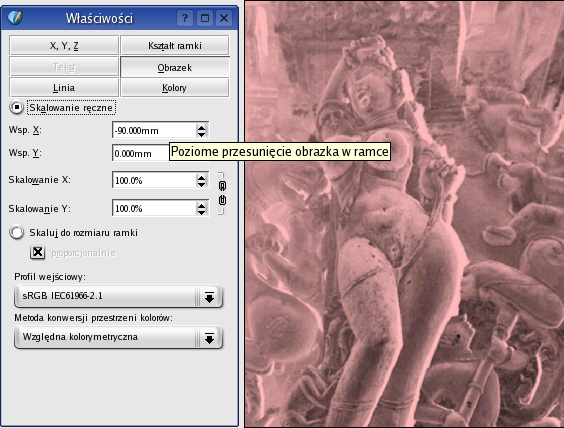Decrease Wsp. X with down arrow
The width and height of the screenshot is (564, 428).
coord(201,134)
